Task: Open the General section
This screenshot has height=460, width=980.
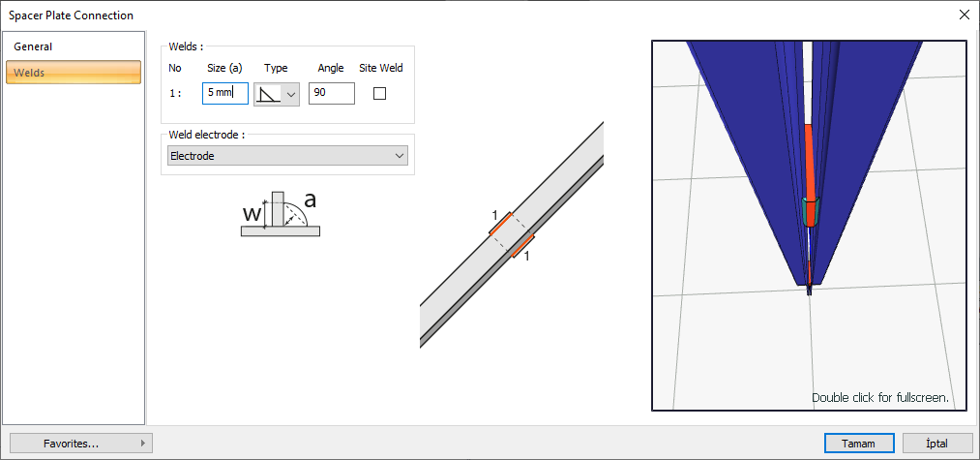Action: pyautogui.click(x=74, y=46)
